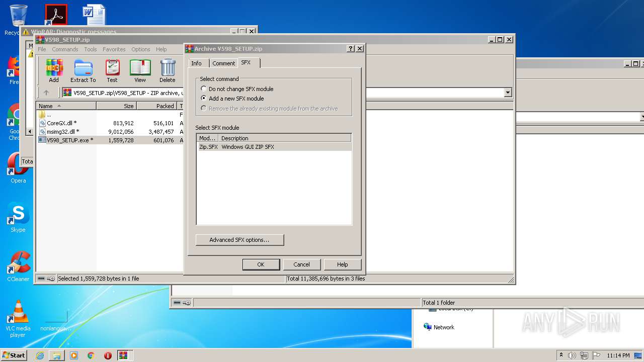Click the dialog Help button
Image resolution: width=644 pixels, height=362 pixels.
coord(342,264)
